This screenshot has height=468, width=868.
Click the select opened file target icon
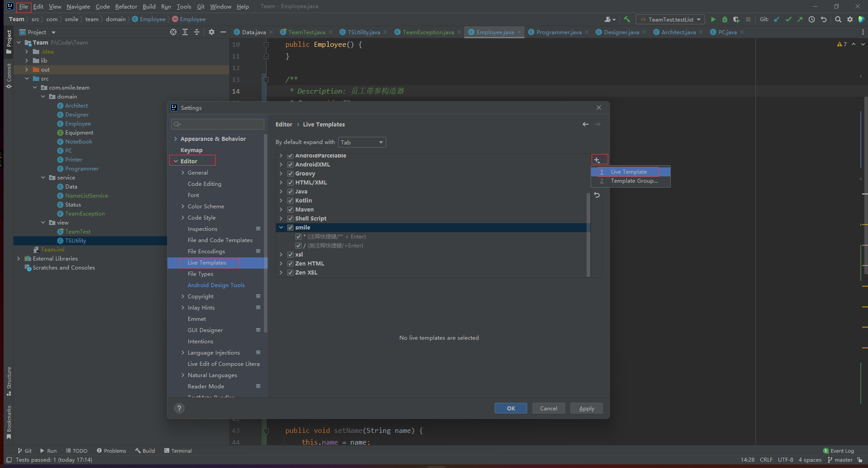pos(173,32)
